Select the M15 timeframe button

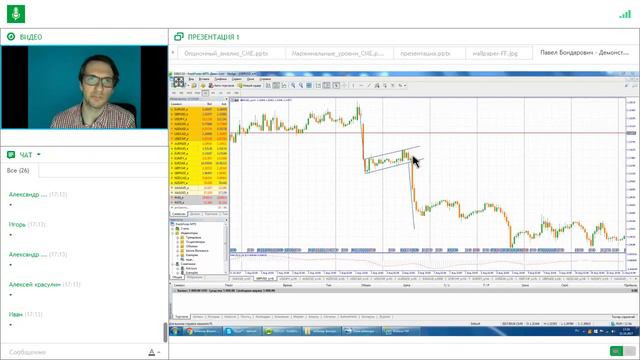pyautogui.click(x=189, y=93)
